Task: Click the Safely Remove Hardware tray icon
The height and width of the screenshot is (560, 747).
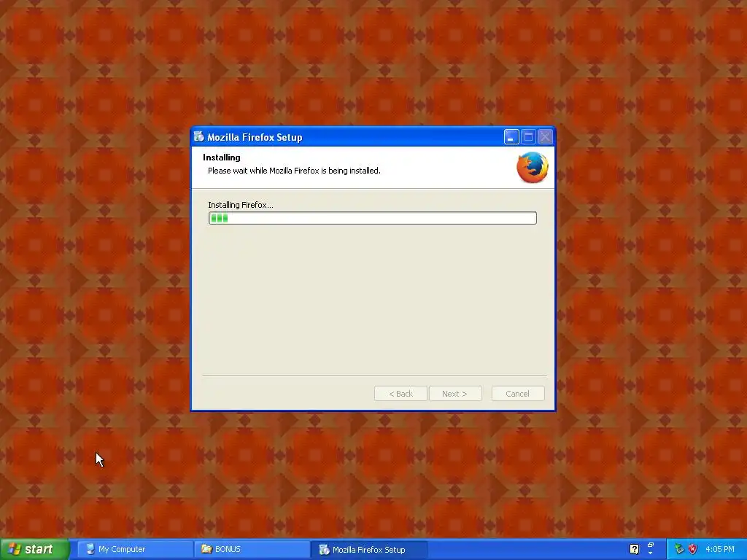Action: [679, 549]
